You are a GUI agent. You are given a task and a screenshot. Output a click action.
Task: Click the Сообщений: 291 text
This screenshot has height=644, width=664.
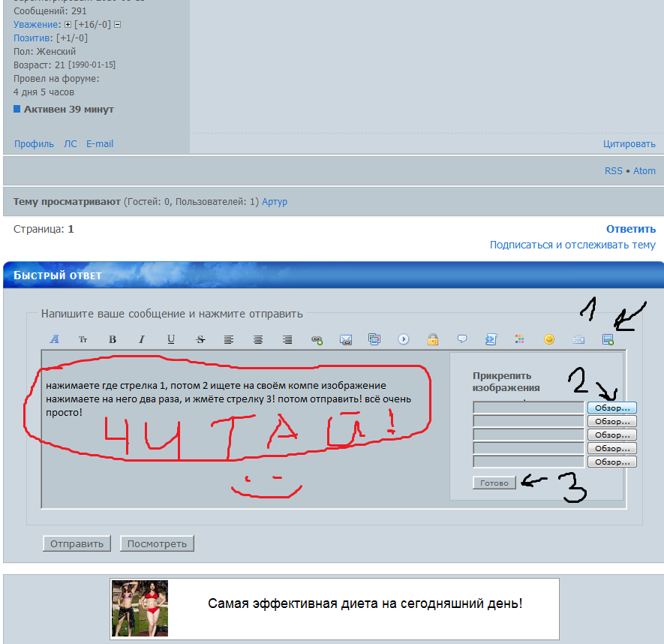50,11
